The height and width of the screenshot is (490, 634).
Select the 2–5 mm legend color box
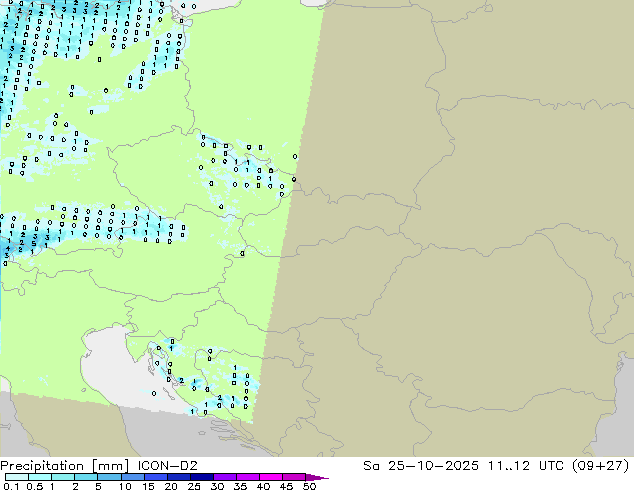tap(86, 477)
